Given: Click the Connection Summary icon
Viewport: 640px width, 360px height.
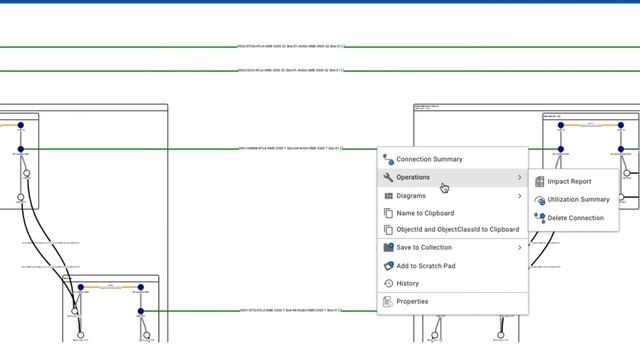Looking at the screenshot, I should click(388, 159).
